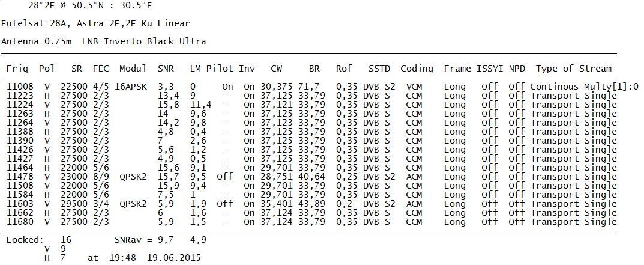Select frequency 11680 row
This screenshot has width=644, height=265.
311,222
